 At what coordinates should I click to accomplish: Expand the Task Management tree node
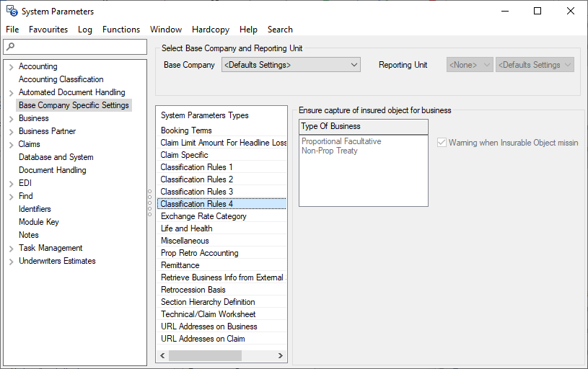coord(11,249)
